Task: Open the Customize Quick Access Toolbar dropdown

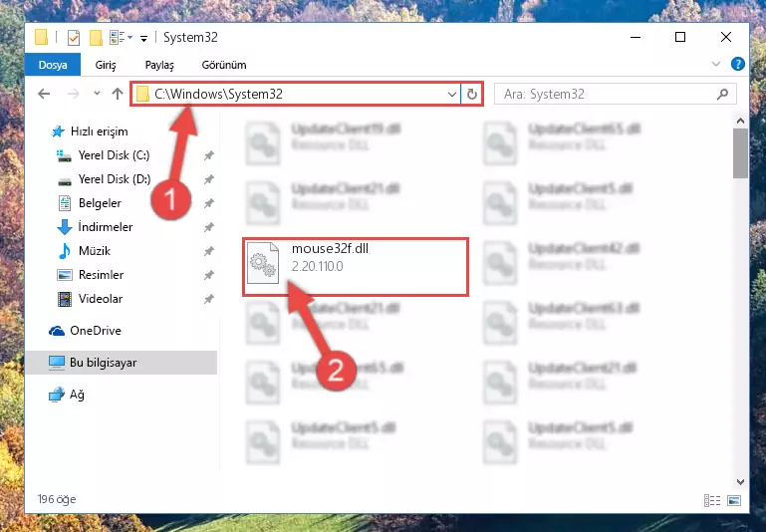Action: click(x=143, y=38)
